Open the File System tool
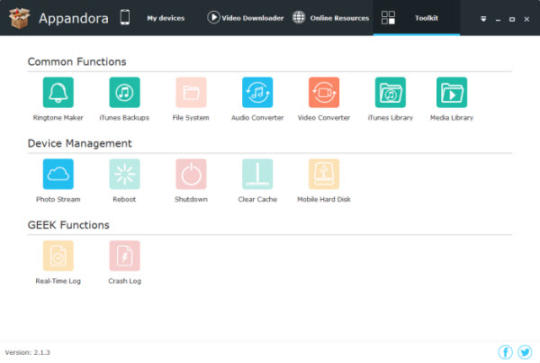 click(x=191, y=92)
